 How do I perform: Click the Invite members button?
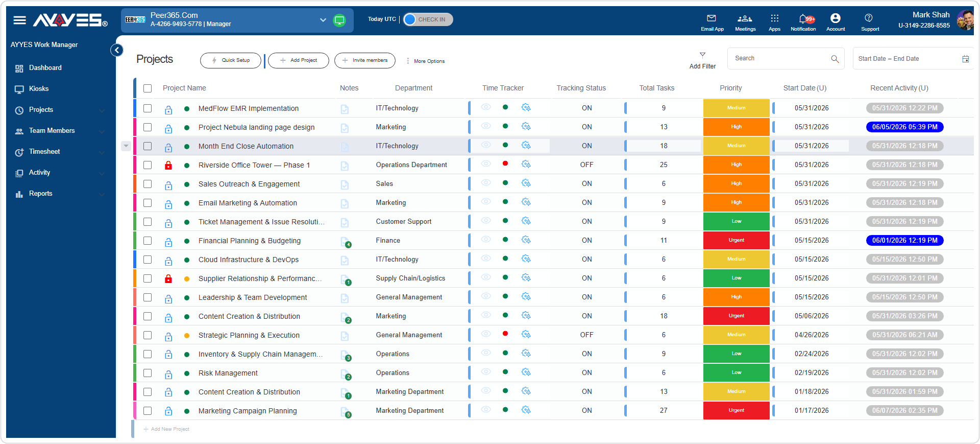coord(365,60)
